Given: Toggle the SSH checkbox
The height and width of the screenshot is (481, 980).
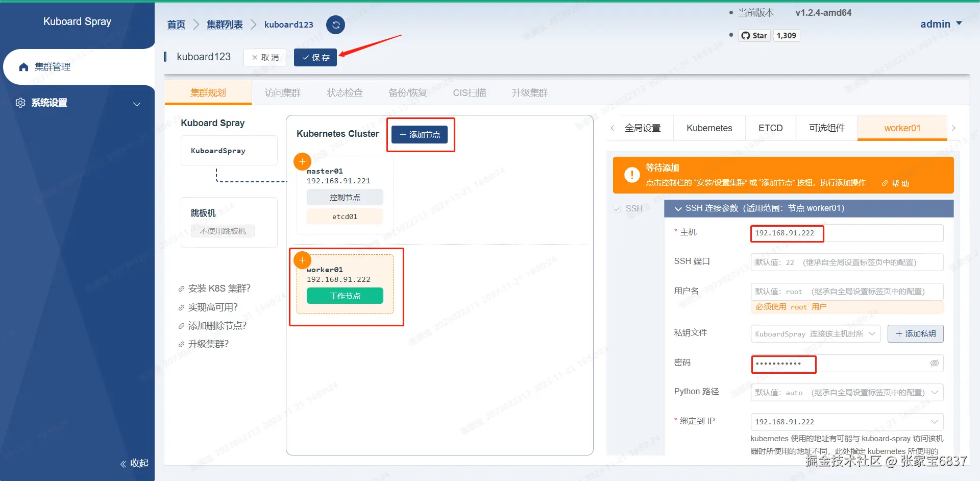Looking at the screenshot, I should [x=617, y=208].
